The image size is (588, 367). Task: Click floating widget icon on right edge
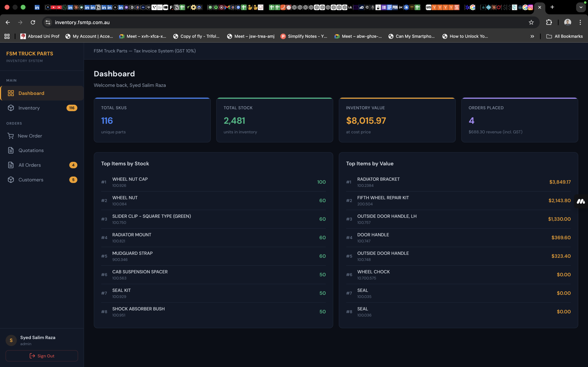pos(581,201)
